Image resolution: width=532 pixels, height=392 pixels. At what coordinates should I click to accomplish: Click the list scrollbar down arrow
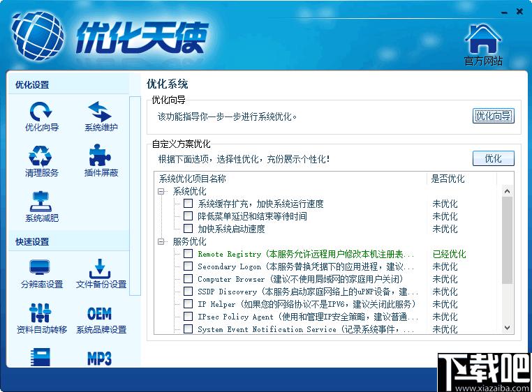coord(508,328)
